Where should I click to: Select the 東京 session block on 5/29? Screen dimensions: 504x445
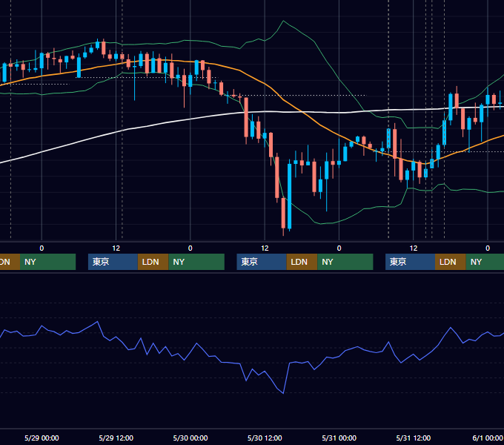pyautogui.click(x=113, y=262)
